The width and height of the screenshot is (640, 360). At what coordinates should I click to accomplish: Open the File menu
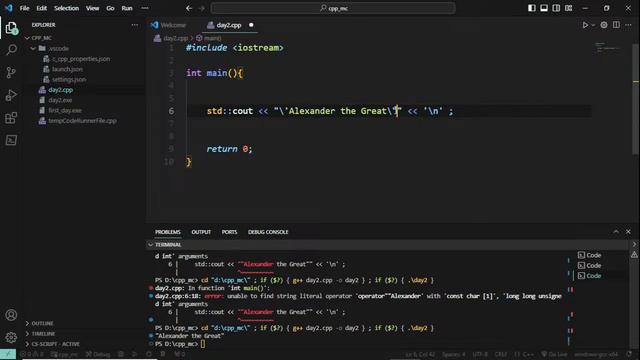(x=24, y=8)
